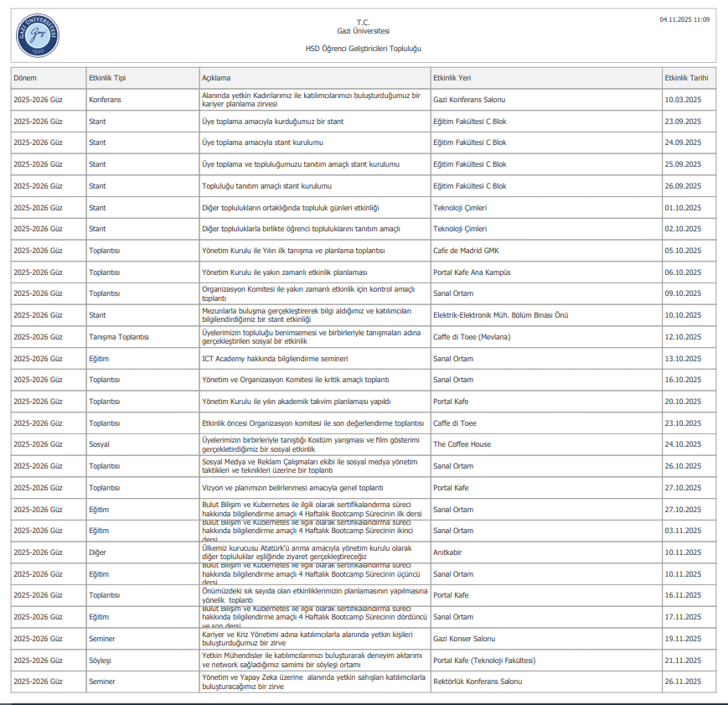Click the Anıtkabir location cell
The width and height of the screenshot is (728, 705).
click(x=447, y=552)
